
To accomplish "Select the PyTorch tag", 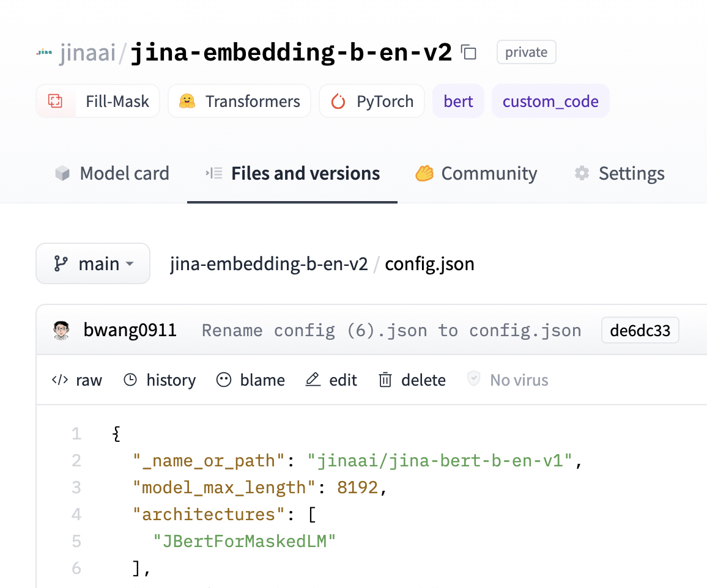I will 372,101.
